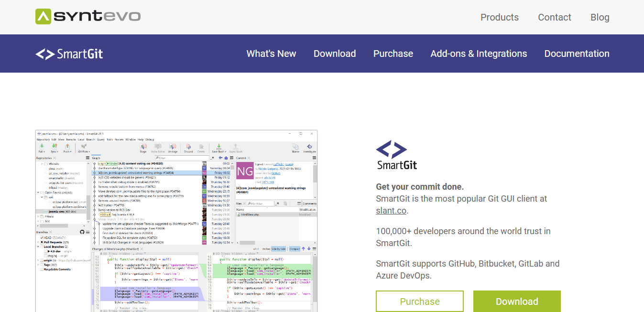Click the Blame icon in the SmartGit screenshot

tap(295, 147)
